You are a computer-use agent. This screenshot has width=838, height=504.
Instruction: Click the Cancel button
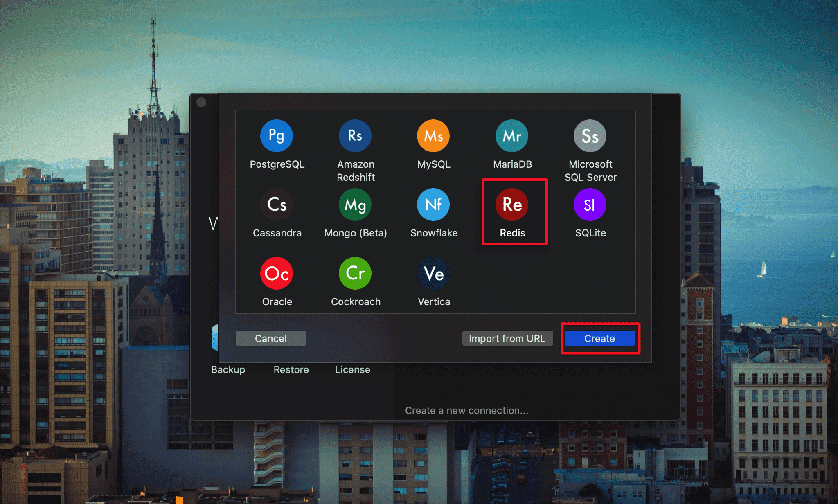tap(270, 338)
